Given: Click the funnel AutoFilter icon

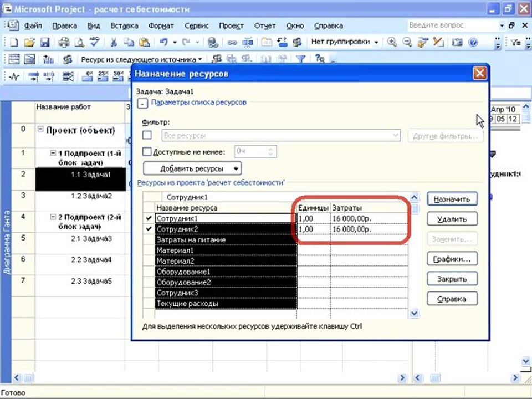Looking at the screenshot, I should pyautogui.click(x=300, y=59).
